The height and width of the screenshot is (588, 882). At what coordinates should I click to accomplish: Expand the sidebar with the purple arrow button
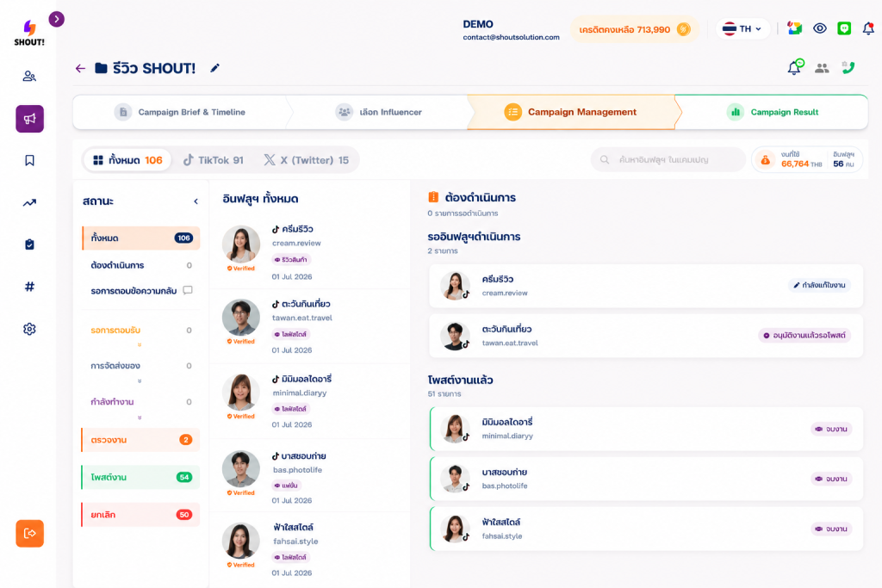[x=56, y=19]
